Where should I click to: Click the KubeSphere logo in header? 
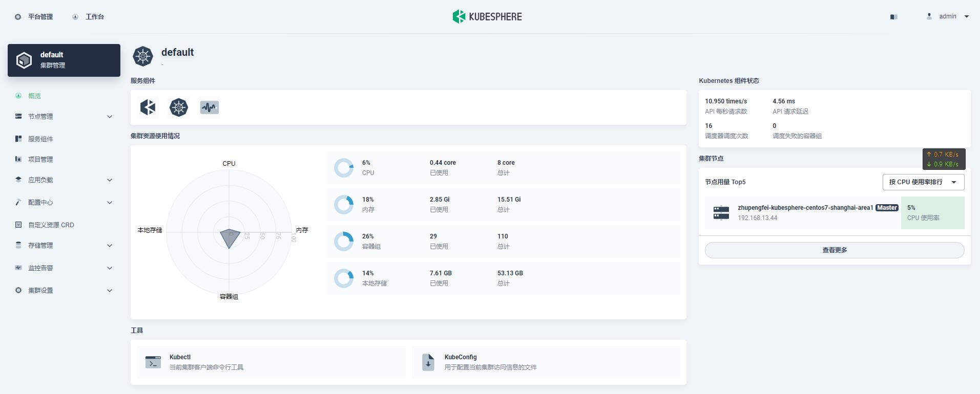[x=487, y=16]
